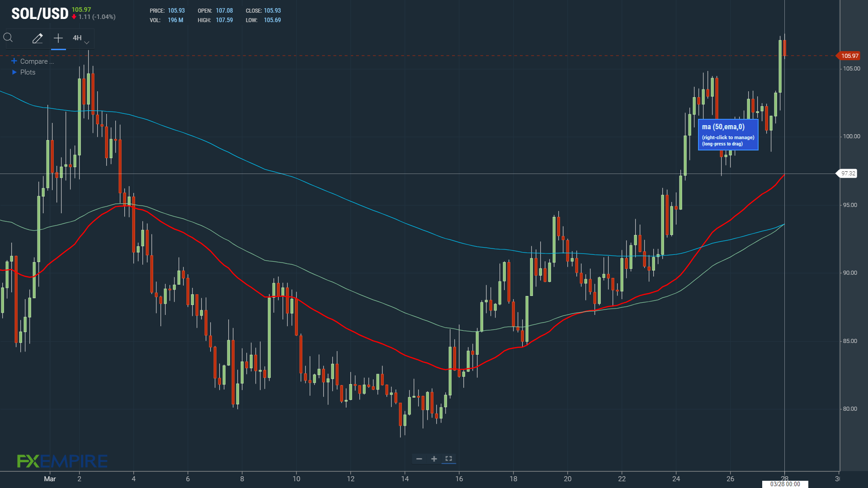The width and height of the screenshot is (868, 488).
Task: Open the 4H timeframe dropdown
Action: pyautogui.click(x=81, y=38)
